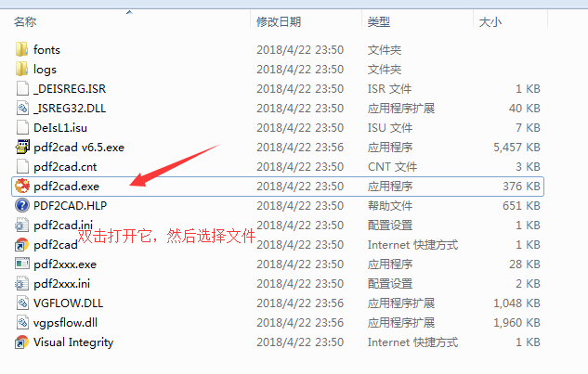Viewport: 588px width, 374px height.
Task: Select the file name pdf2cad.ini
Action: (63, 226)
